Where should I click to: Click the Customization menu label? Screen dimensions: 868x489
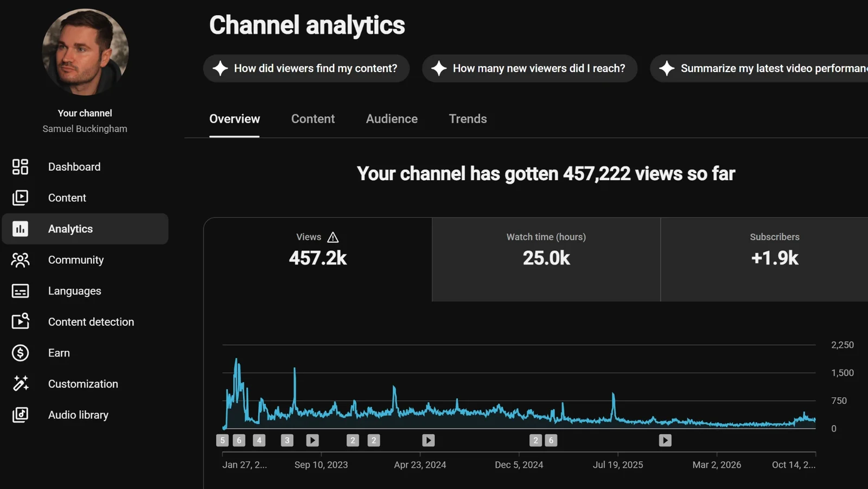(83, 384)
